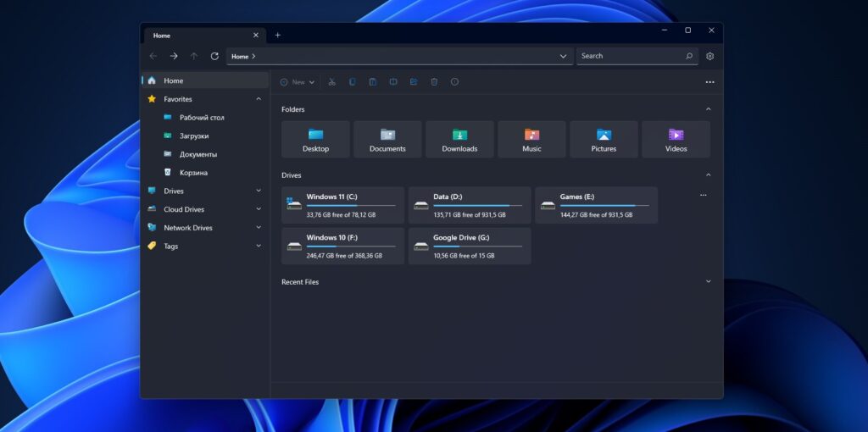Click the Network Drives sidebar label

point(187,227)
